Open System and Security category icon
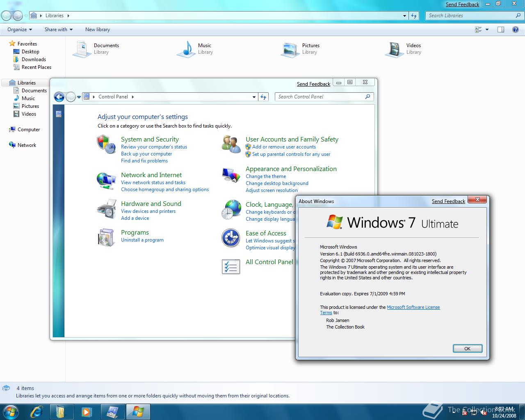The height and width of the screenshot is (420, 525). [106, 145]
